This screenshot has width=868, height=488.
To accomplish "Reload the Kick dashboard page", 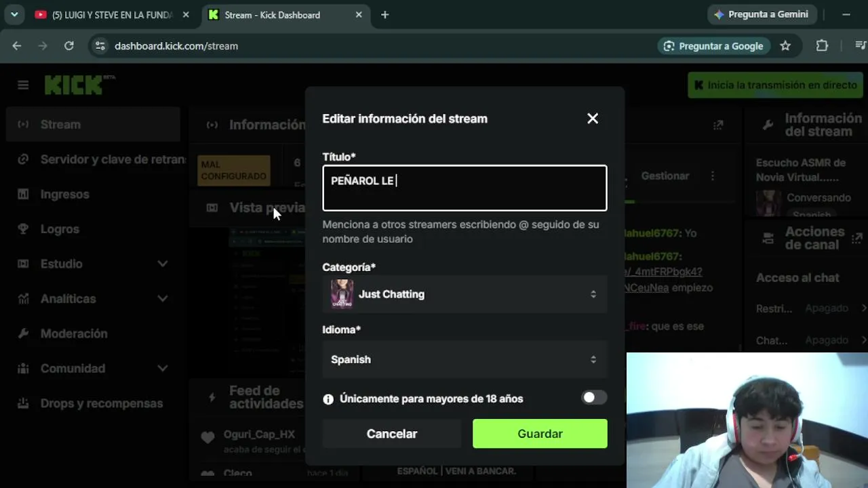I will click(x=68, y=46).
